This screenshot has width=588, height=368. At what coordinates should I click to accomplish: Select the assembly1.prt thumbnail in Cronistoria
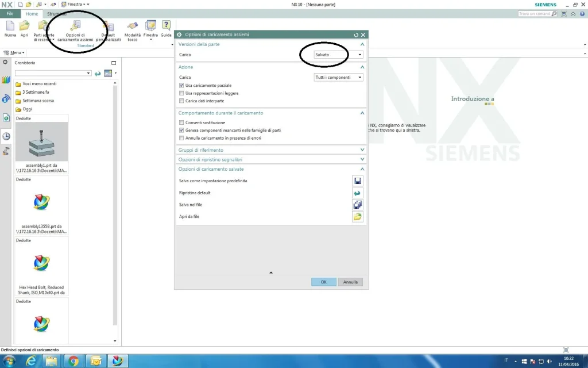click(x=41, y=142)
